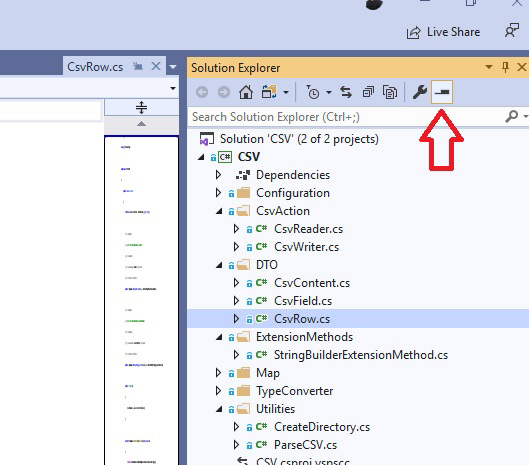This screenshot has height=465, width=529.
Task: Select the Map folder
Action: 268,373
